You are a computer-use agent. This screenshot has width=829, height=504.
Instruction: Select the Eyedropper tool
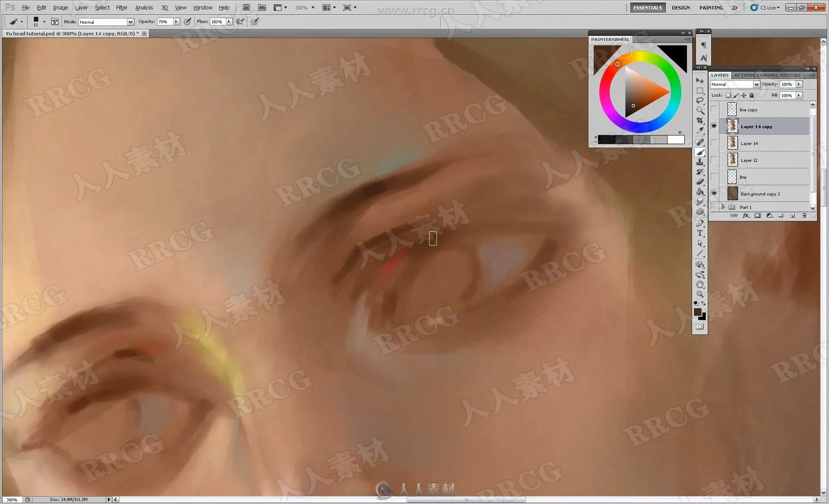click(x=700, y=130)
